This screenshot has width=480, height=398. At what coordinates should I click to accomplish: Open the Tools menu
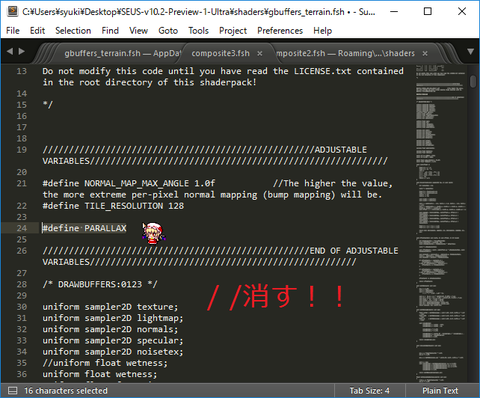198,31
